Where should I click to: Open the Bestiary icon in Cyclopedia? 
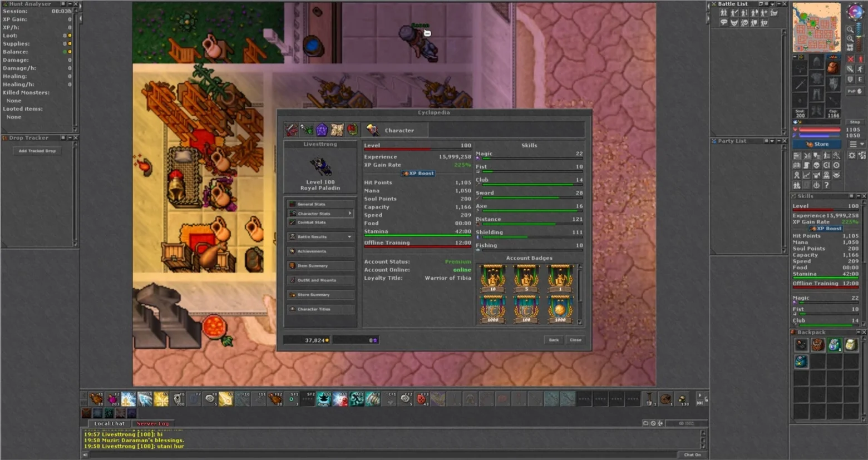point(307,130)
